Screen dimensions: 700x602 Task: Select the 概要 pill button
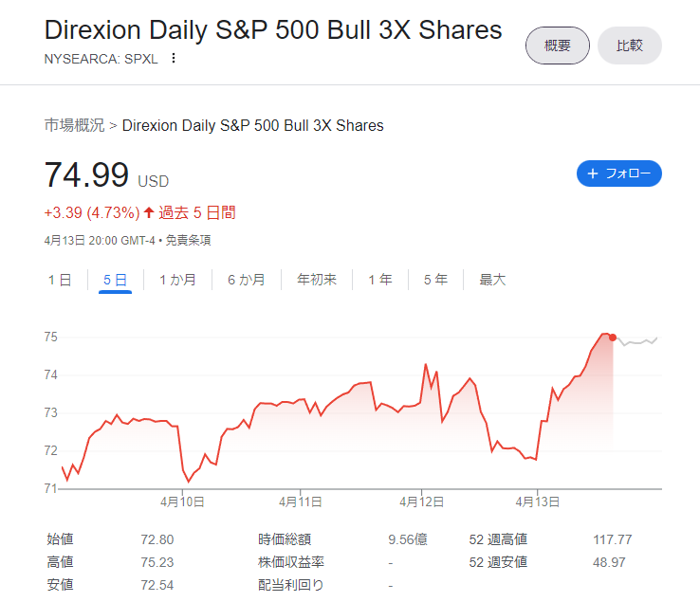coord(557,46)
